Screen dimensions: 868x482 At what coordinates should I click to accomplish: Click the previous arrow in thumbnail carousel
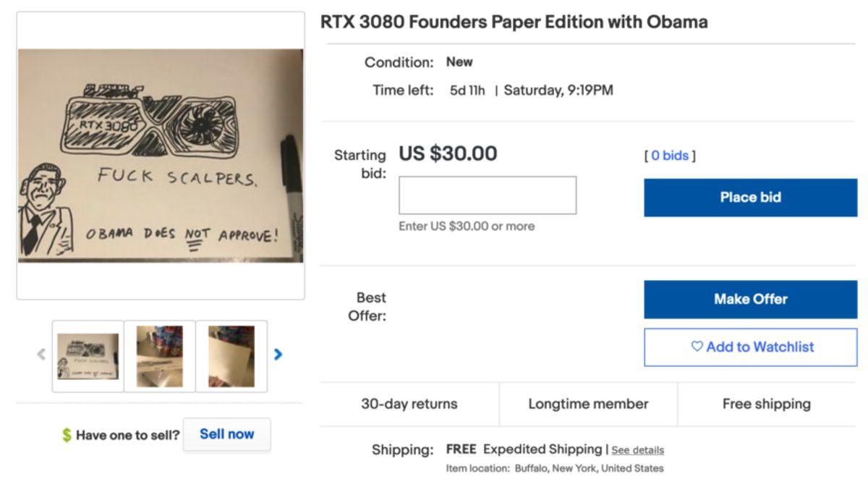tap(41, 353)
